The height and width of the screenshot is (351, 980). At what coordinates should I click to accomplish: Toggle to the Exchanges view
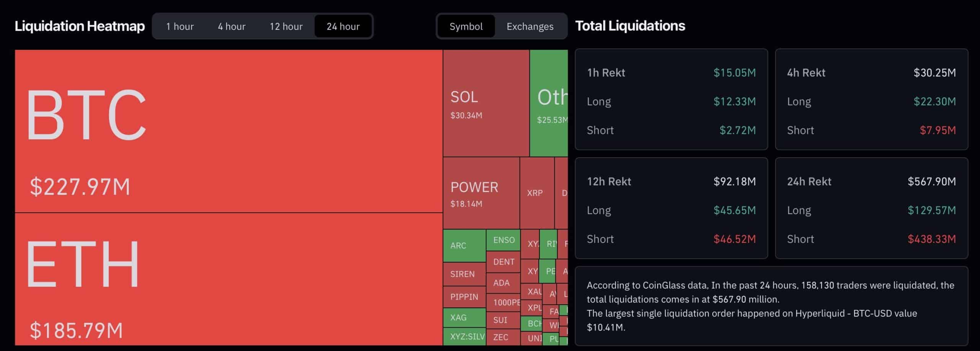[x=530, y=26]
